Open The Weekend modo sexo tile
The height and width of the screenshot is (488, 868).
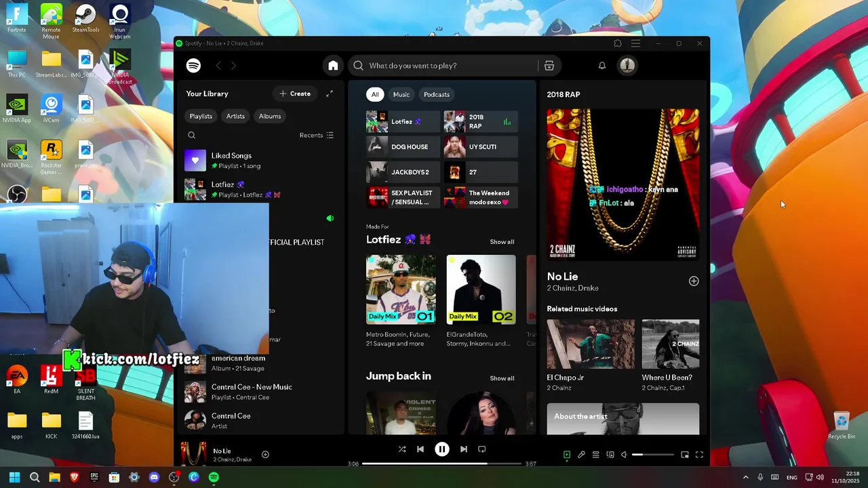pyautogui.click(x=481, y=197)
